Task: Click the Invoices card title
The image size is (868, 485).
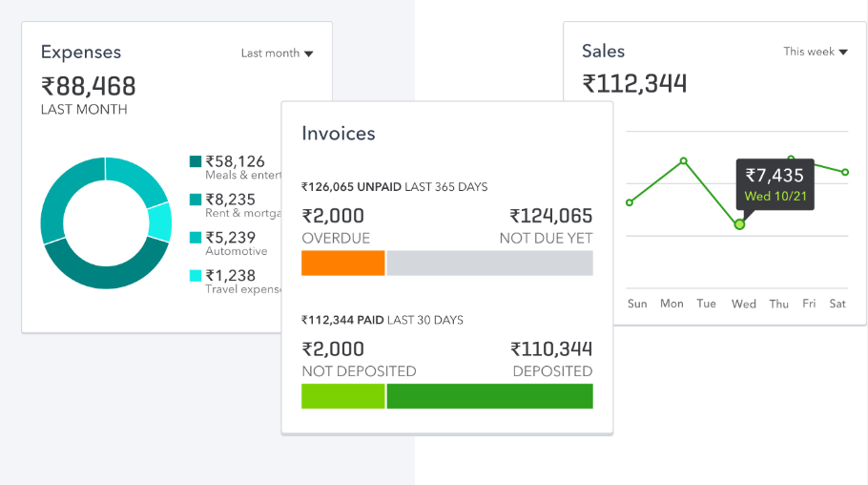Action: click(x=339, y=134)
